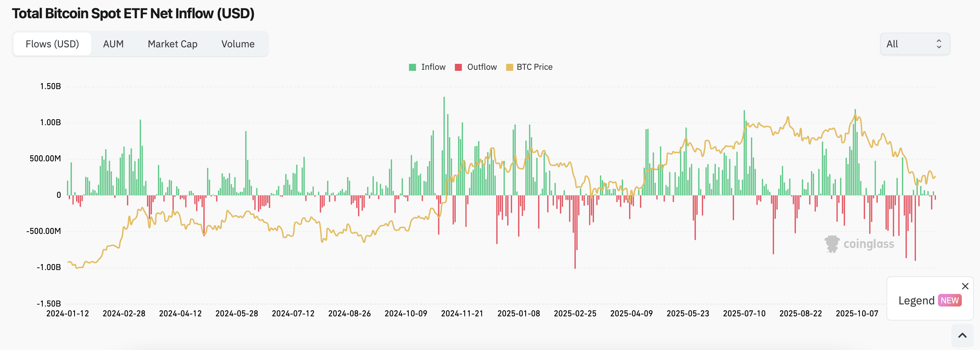Select the Market Cap tab

172,44
